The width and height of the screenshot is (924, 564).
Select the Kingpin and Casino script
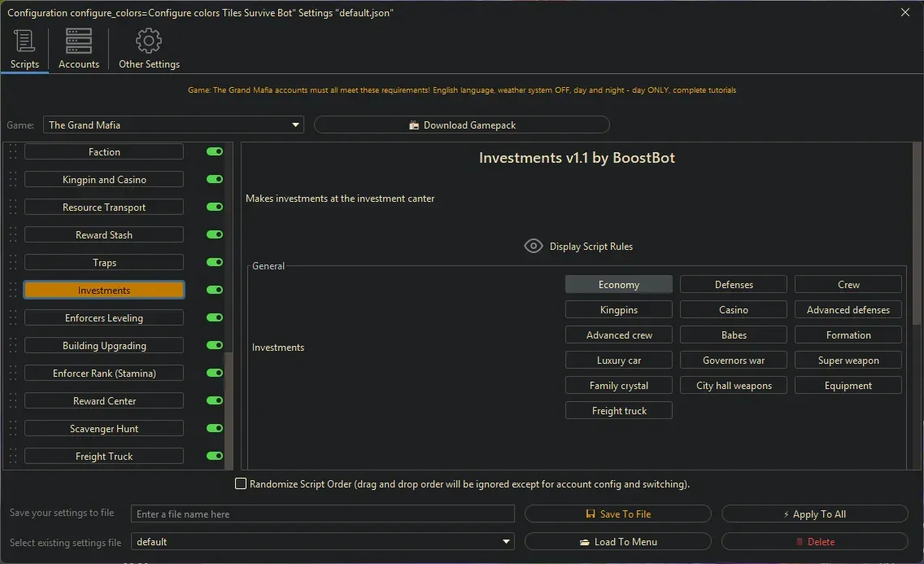pos(104,180)
